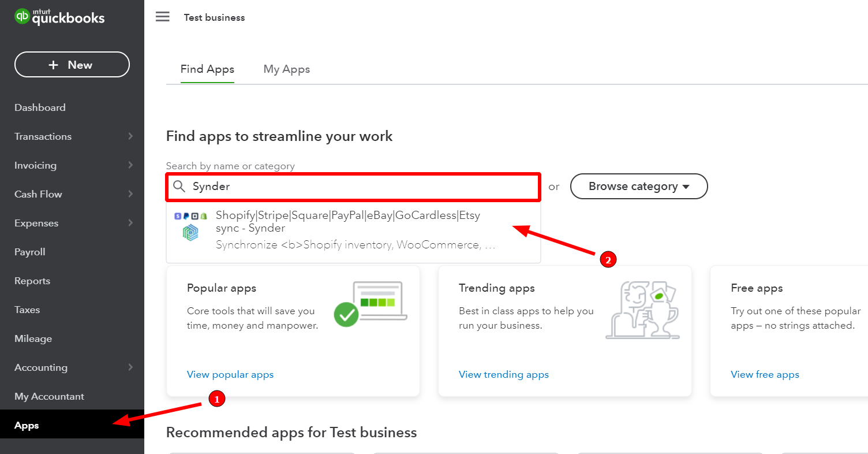Viewport: 868px width, 454px height.
Task: Expand the Accounting submenu chevron
Action: coord(130,367)
